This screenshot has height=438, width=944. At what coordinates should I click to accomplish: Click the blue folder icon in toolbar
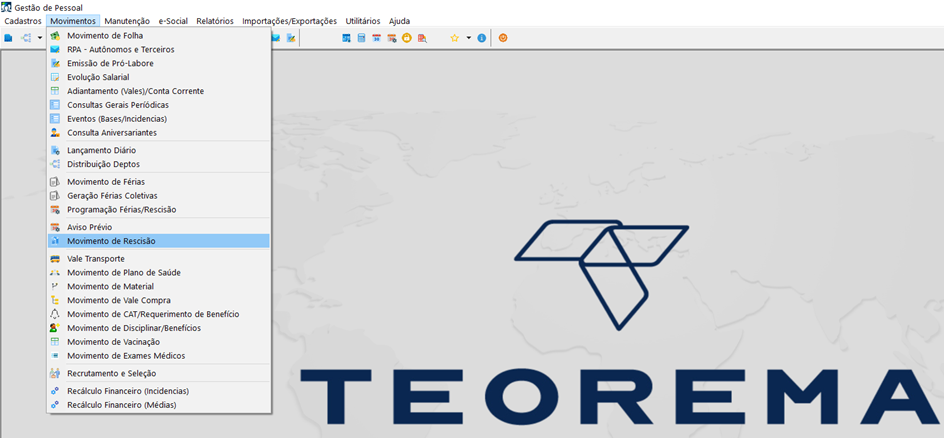coord(8,38)
